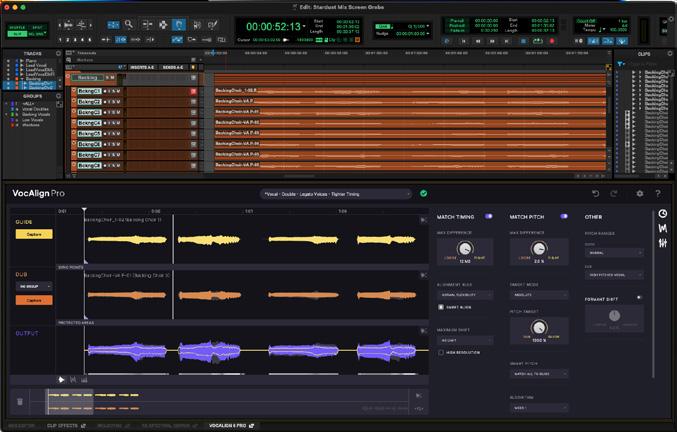The height and width of the screenshot is (432, 677).
Task: Toggle Match Pitch switch
Action: (564, 216)
